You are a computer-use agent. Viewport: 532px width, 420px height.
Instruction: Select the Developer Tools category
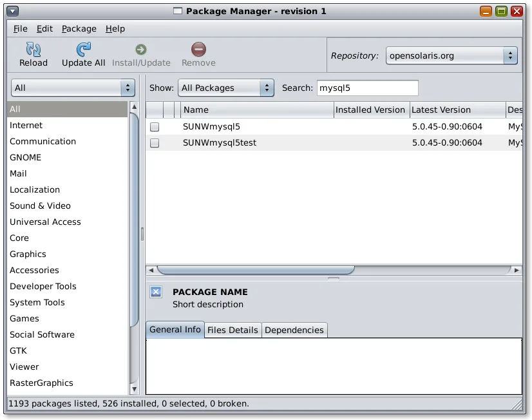[x=67, y=286]
